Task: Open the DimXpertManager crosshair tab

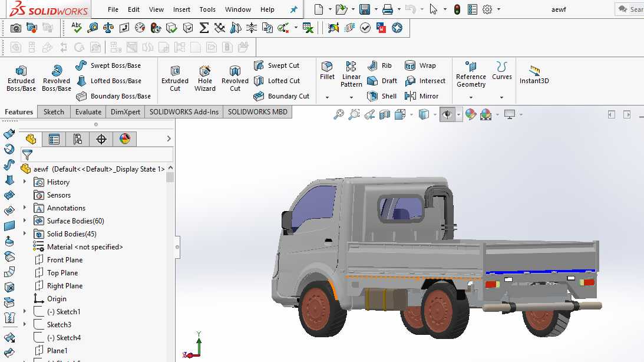Action: point(101,139)
